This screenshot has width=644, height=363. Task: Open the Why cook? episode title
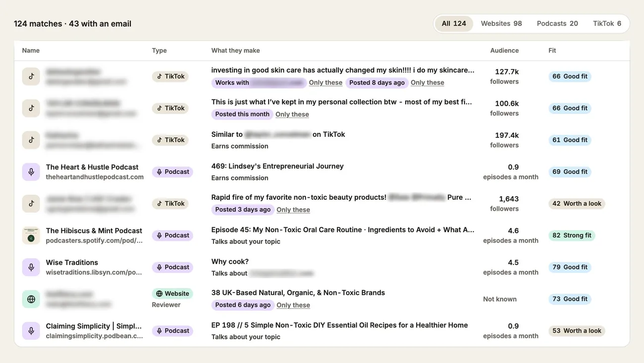[230, 261]
